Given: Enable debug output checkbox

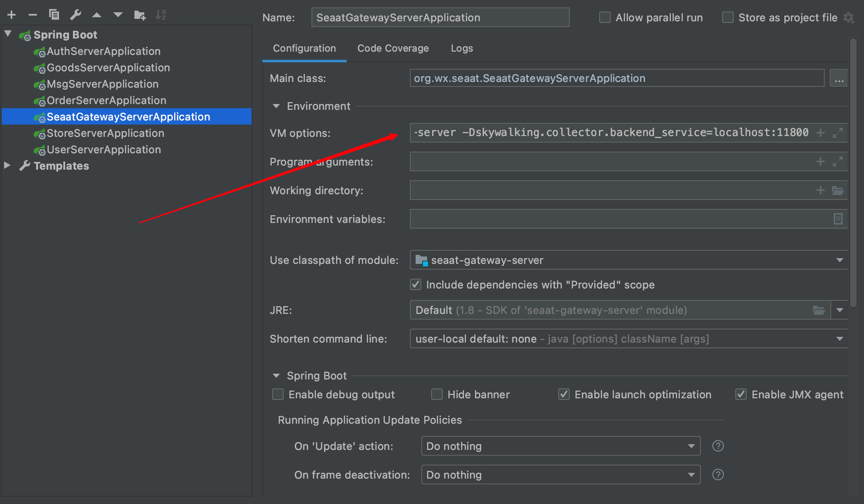Looking at the screenshot, I should pos(278,394).
